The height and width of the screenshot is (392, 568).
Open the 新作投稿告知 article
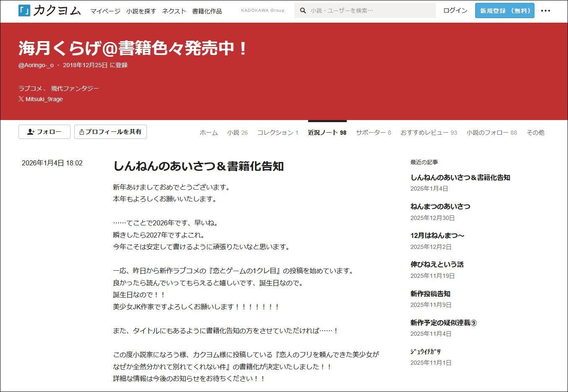click(x=430, y=294)
